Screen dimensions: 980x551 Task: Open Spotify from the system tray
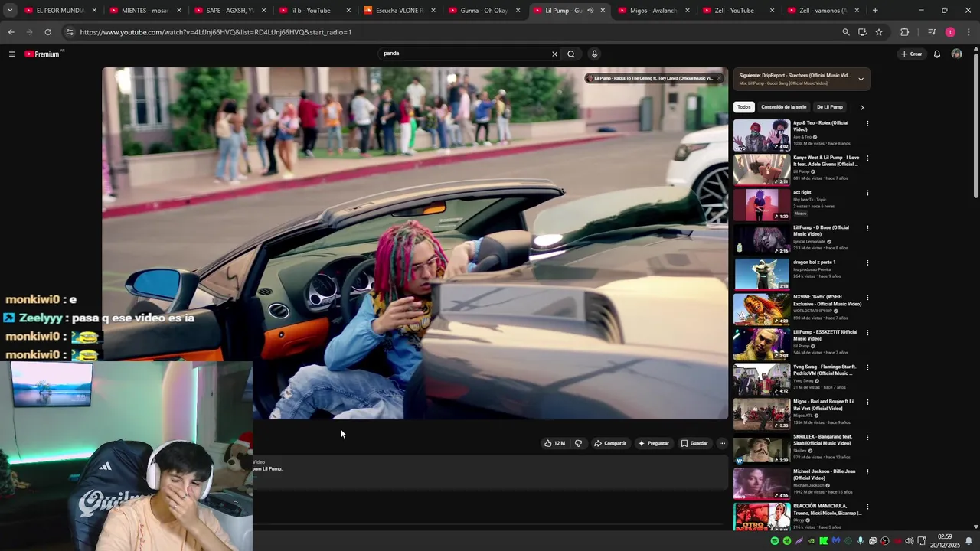click(774, 541)
